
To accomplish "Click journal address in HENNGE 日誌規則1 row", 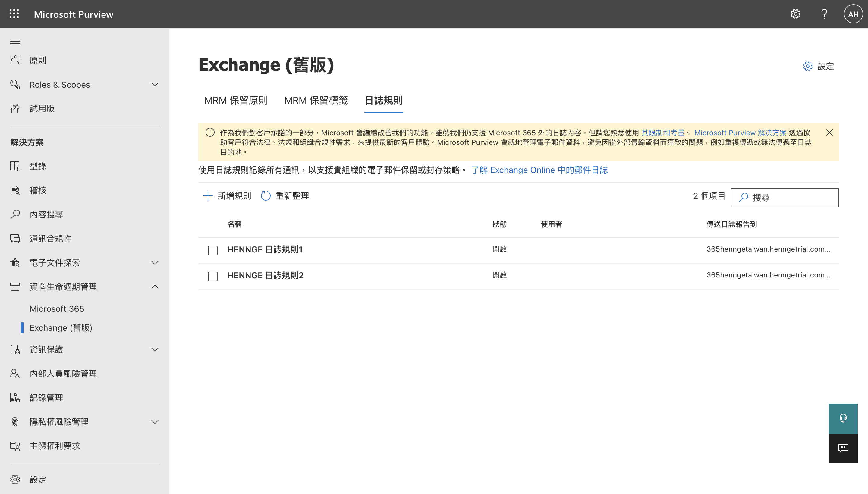I will point(768,249).
